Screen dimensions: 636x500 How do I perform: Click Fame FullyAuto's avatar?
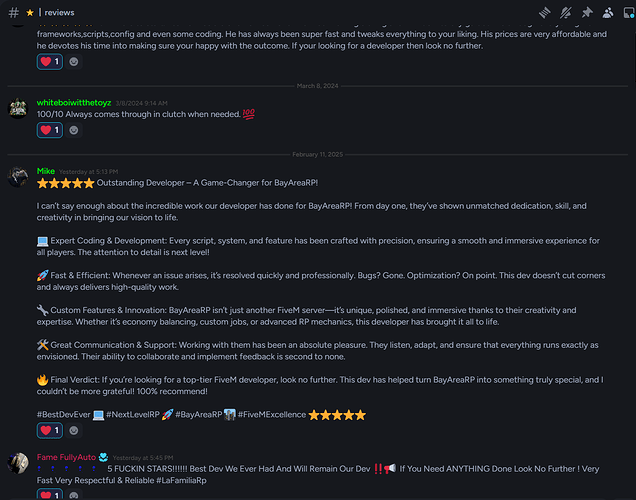click(18, 463)
